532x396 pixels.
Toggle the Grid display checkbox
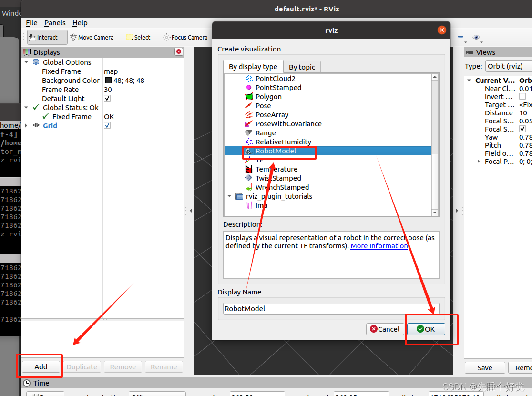tap(107, 125)
